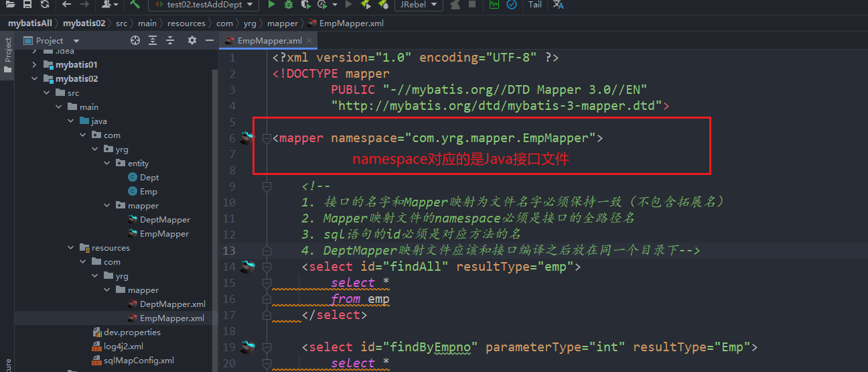The image size is (868, 372).
Task: Click the Collapse All icon
Action: tap(169, 41)
